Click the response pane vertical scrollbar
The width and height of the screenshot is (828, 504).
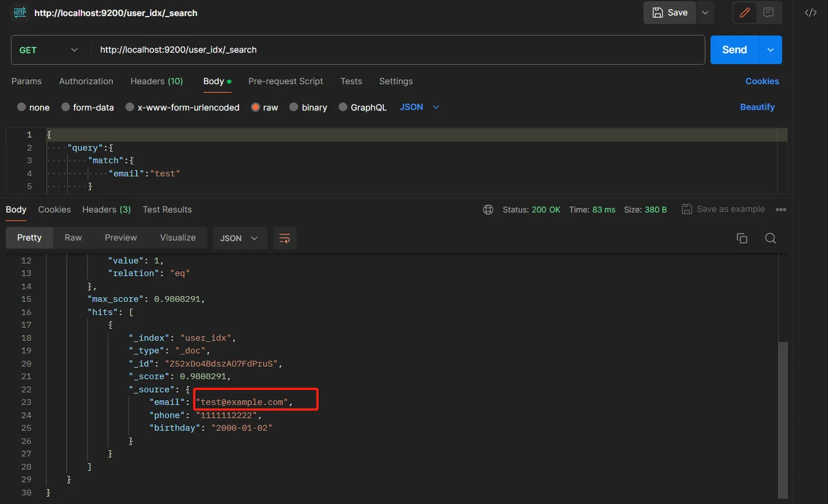(x=783, y=420)
